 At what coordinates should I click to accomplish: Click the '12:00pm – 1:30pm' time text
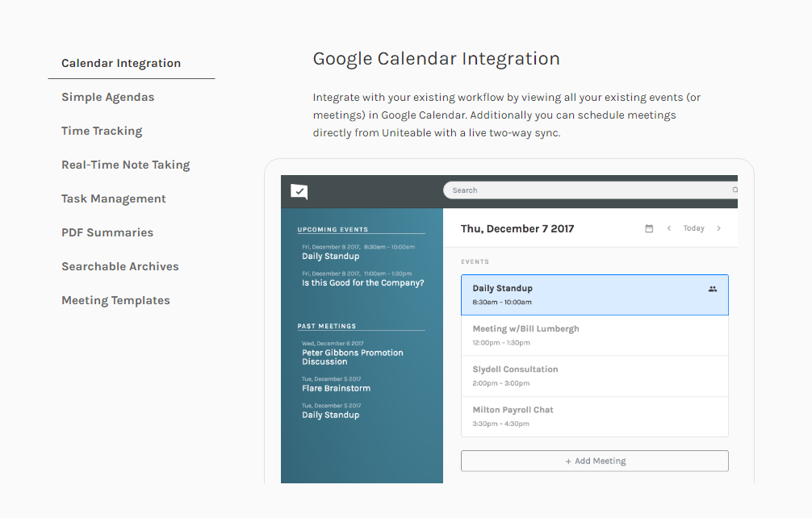tap(500, 343)
